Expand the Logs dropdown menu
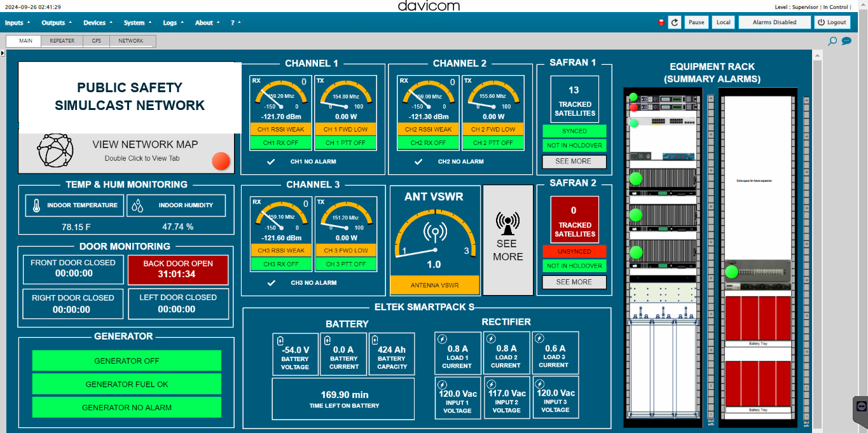 coord(173,23)
